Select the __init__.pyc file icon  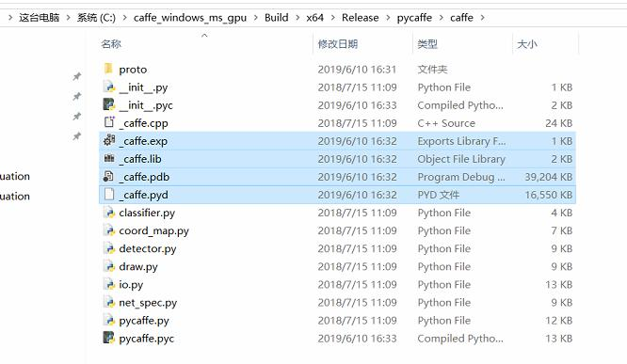click(x=109, y=104)
